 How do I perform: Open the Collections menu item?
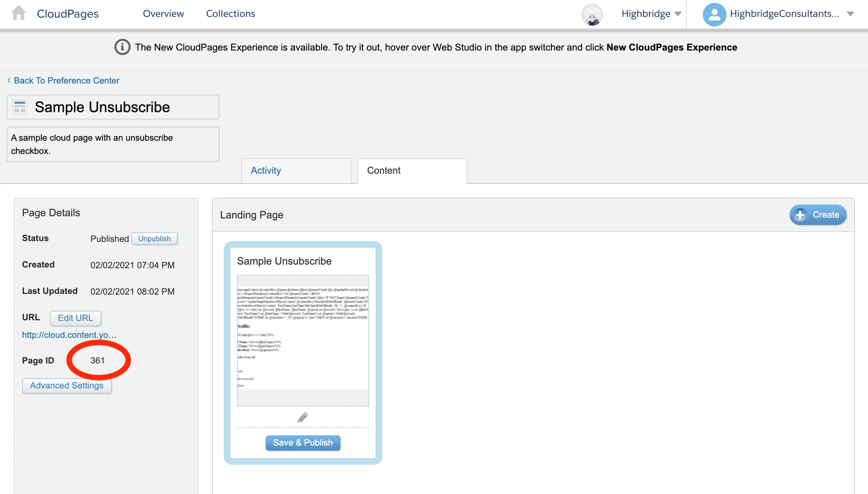(231, 14)
